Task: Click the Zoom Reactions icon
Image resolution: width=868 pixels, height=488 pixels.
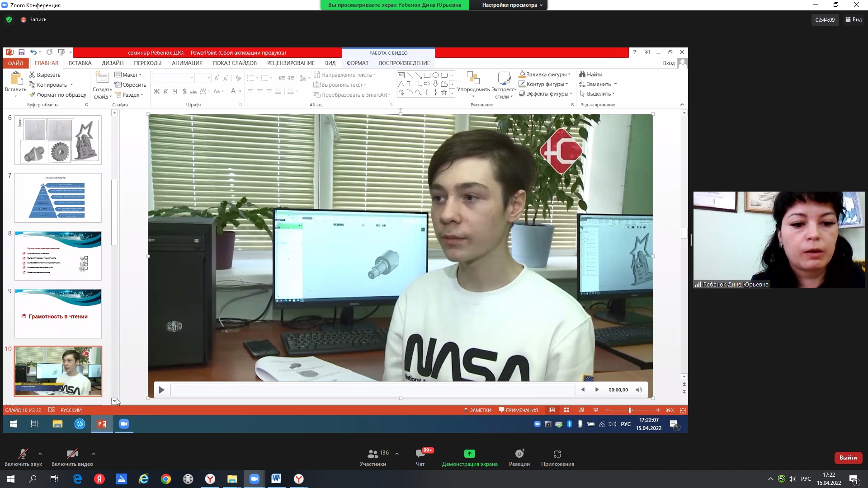Action: [x=519, y=454]
